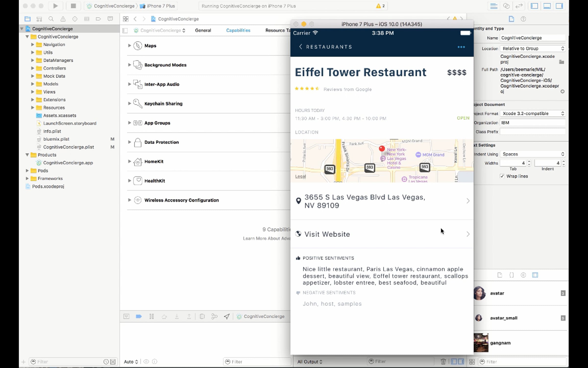Click the simulate location arrow icon
Screen dimensions: 588x368
tap(227, 316)
